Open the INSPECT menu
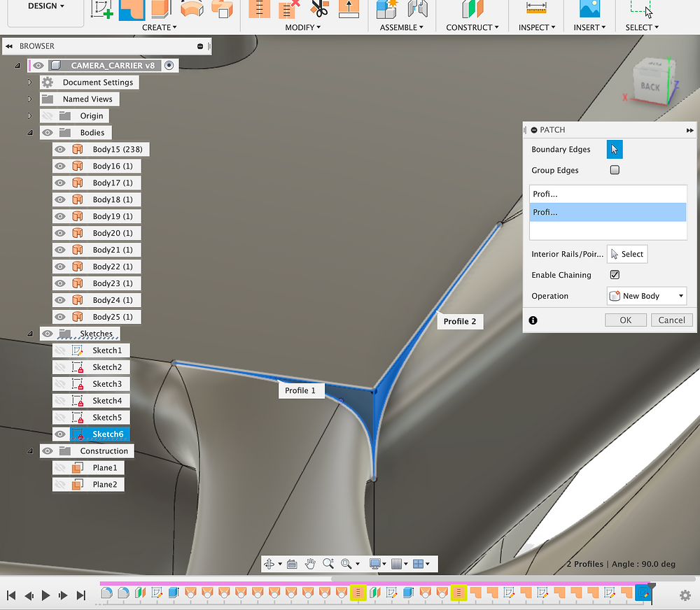700x610 pixels. pos(537,27)
